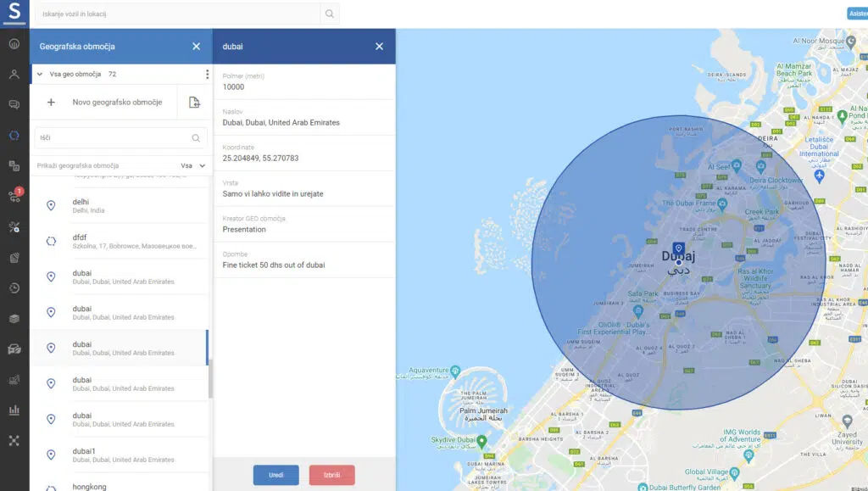Open the vehicle tracking signal sidebar icon
Image resolution: width=868 pixels, height=491 pixels.
click(14, 380)
